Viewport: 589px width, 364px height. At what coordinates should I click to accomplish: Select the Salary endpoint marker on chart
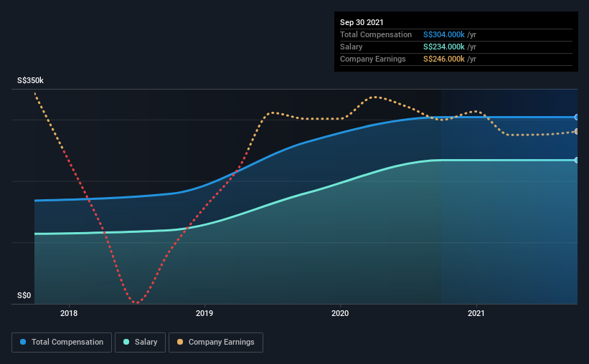(577, 161)
